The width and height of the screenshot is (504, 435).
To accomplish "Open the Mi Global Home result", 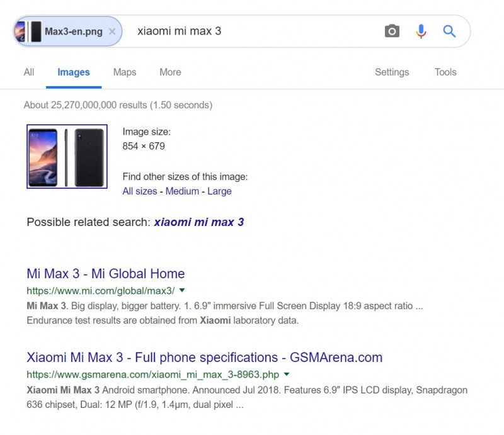I will point(106,274).
